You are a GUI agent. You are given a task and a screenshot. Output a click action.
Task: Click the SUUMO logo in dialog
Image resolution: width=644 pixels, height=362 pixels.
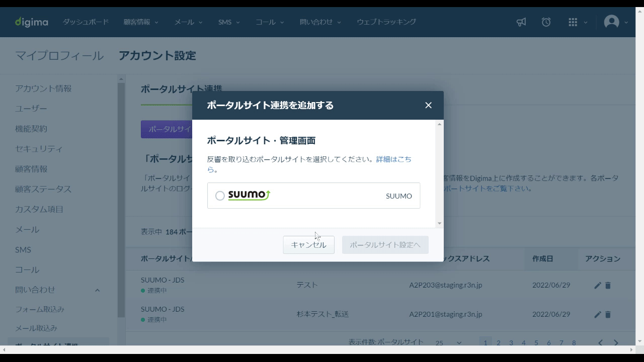point(250,195)
